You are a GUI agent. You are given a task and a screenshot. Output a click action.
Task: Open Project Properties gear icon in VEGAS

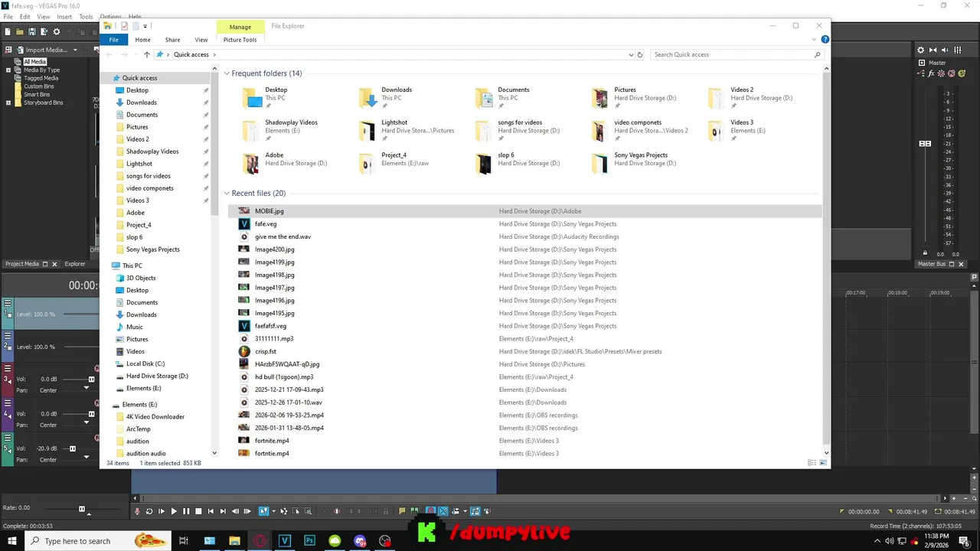[57, 31]
